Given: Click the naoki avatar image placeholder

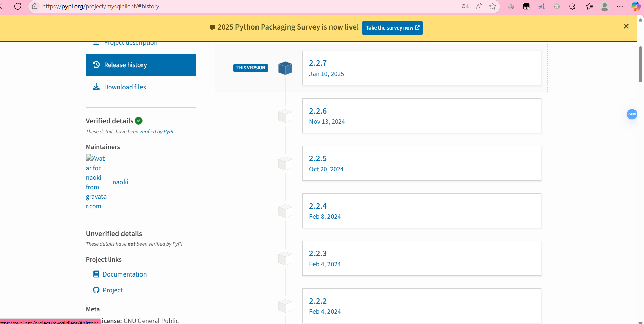Looking at the screenshot, I should pos(96,182).
